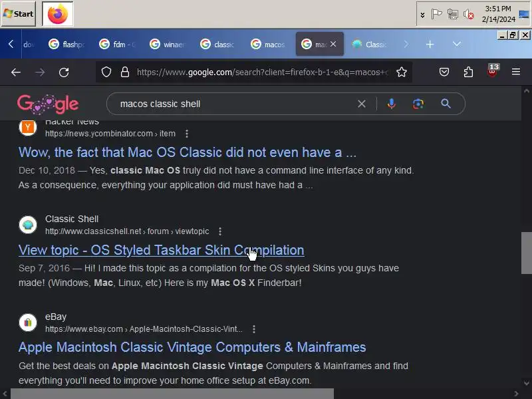Start voice search with microphone
The image size is (532, 399).
[x=392, y=104]
